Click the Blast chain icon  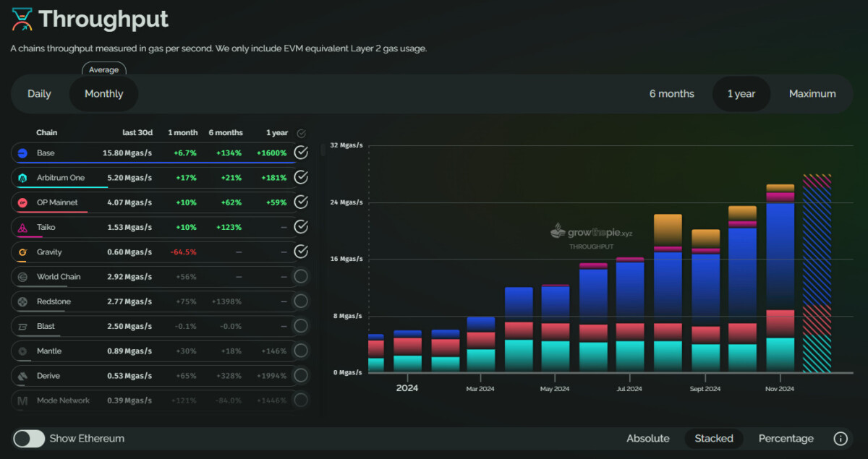click(x=22, y=327)
